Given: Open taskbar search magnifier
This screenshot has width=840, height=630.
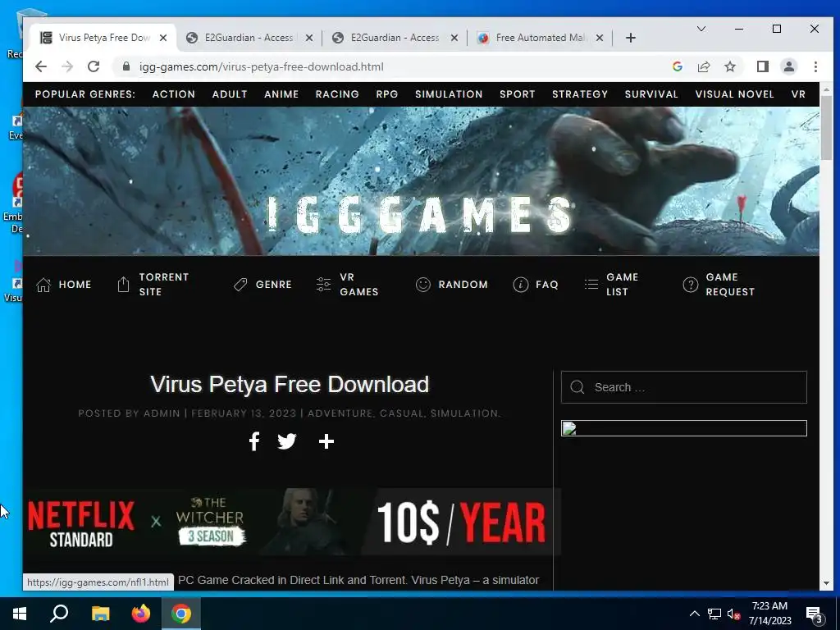Looking at the screenshot, I should (59, 614).
